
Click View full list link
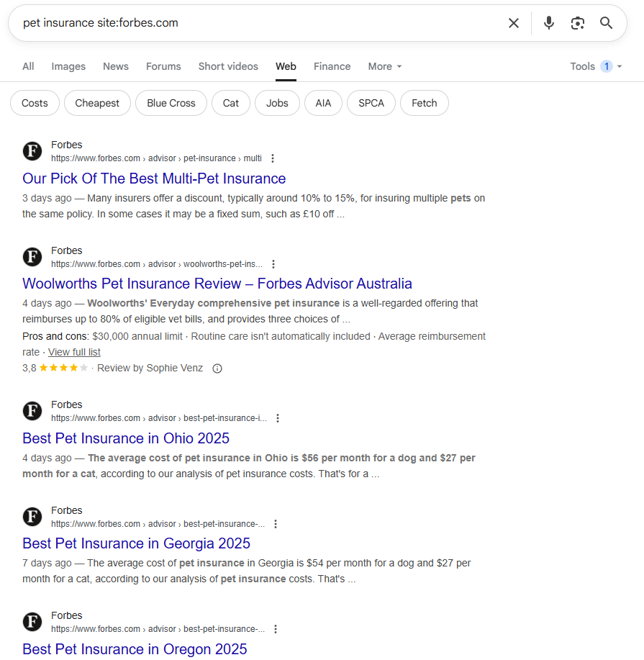(74, 352)
